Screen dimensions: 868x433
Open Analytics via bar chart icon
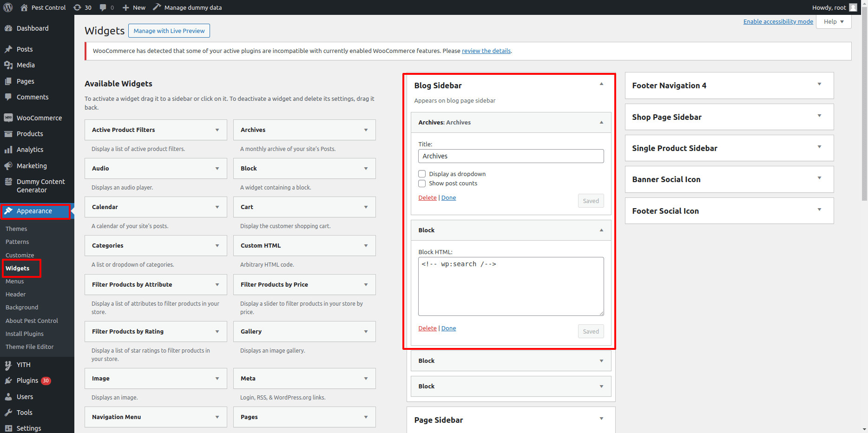coord(8,150)
